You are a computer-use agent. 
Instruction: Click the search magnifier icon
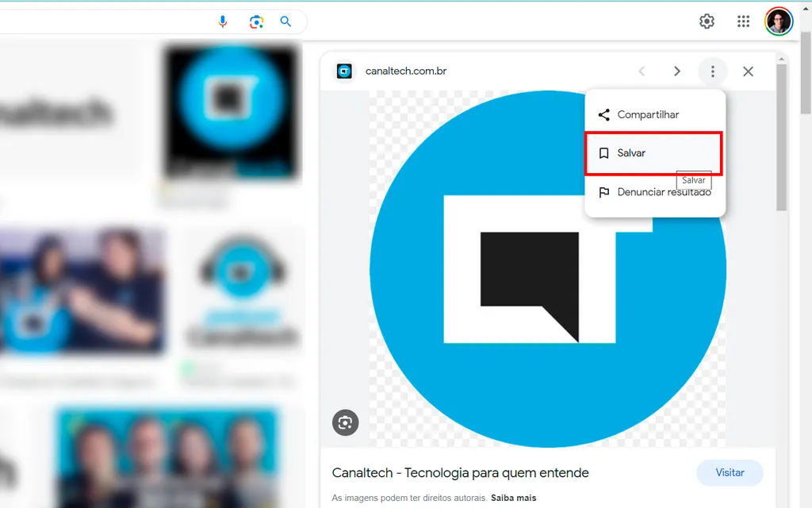[x=285, y=21]
